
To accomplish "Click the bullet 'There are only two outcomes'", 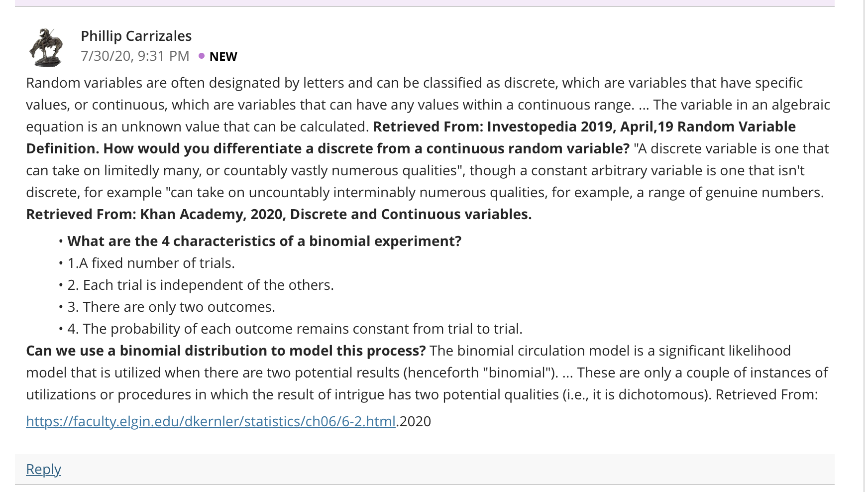I will pyautogui.click(x=171, y=307).
